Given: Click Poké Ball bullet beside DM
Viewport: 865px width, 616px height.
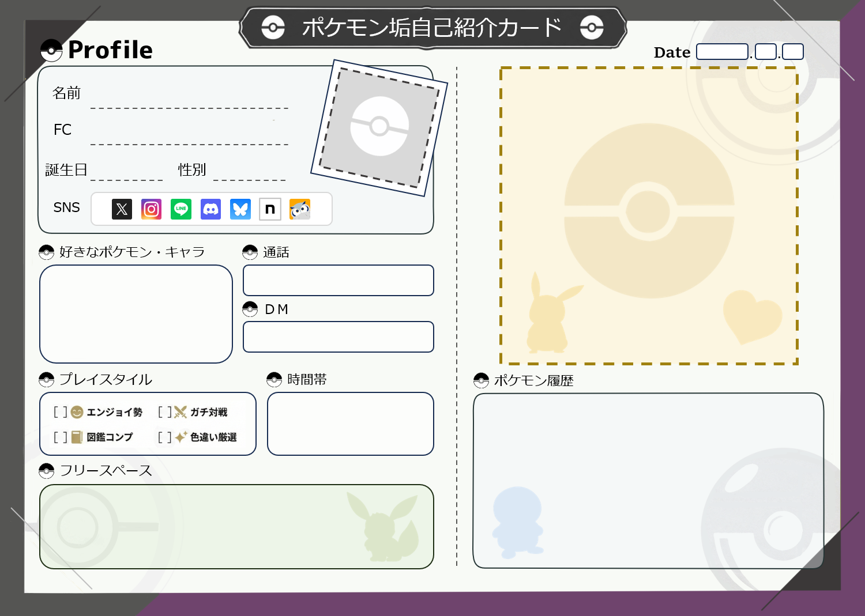Looking at the screenshot, I should tap(250, 309).
